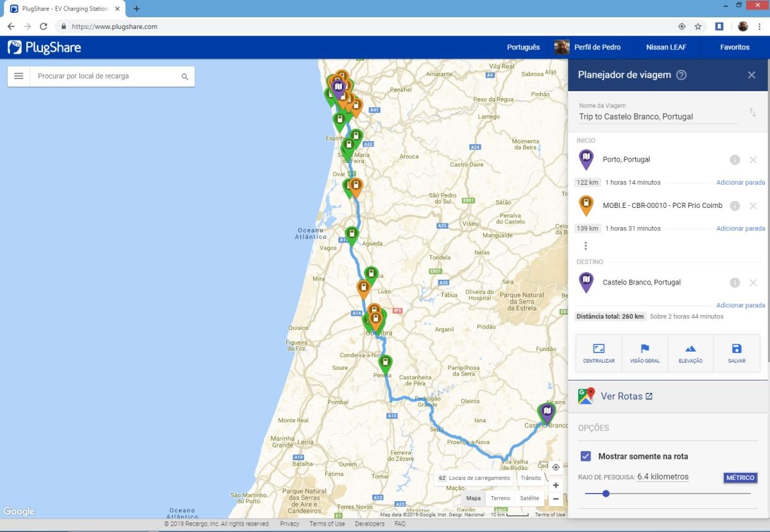Viewport: 770px width, 532px height.
Task: Click the search magnifier icon
Action: pyautogui.click(x=185, y=76)
